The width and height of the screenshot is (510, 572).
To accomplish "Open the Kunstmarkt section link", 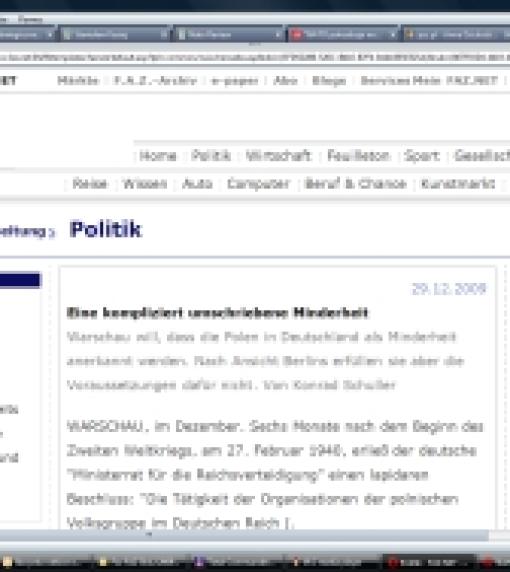I will click(x=458, y=183).
